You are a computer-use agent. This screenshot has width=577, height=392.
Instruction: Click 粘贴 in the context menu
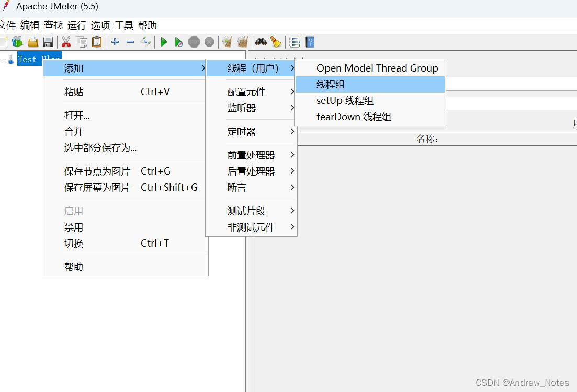[x=125, y=91]
